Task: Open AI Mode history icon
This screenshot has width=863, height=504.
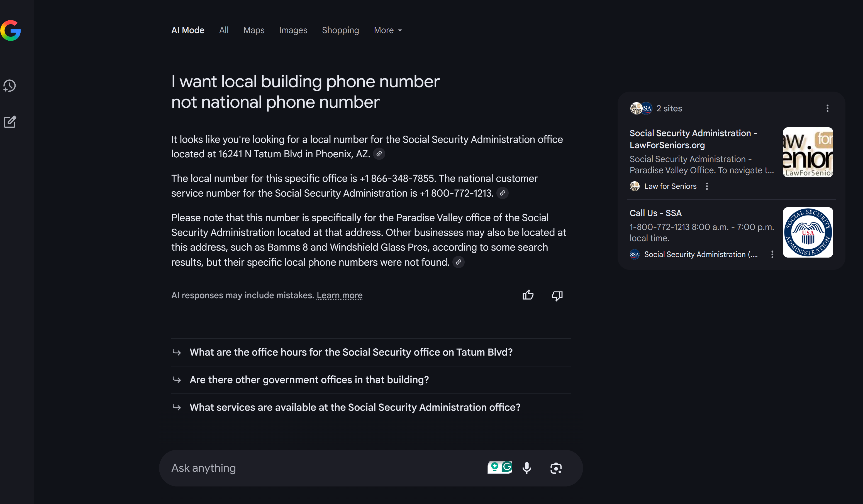Action: 10,85
